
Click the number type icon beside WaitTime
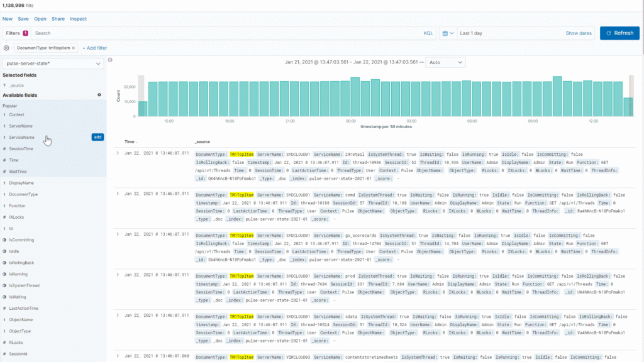click(x=4, y=172)
